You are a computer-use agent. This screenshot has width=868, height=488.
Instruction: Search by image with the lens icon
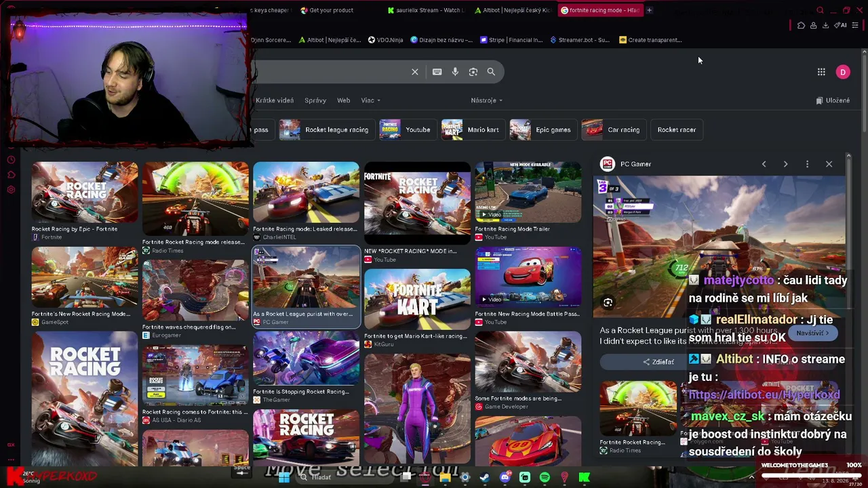click(473, 72)
